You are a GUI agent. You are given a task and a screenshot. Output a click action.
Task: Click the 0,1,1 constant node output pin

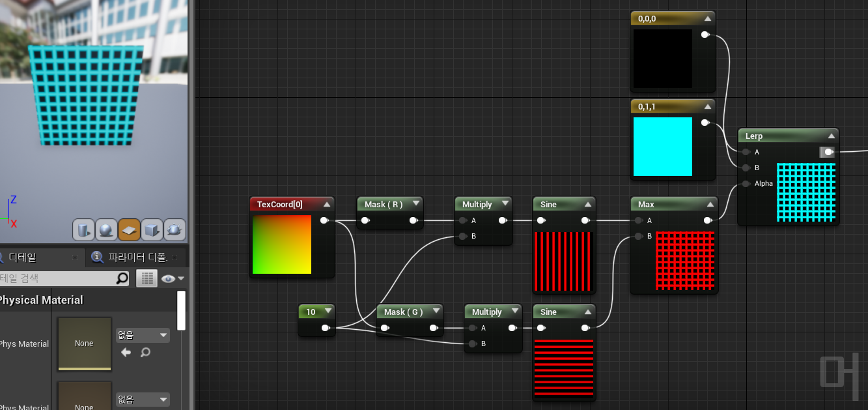[705, 123]
